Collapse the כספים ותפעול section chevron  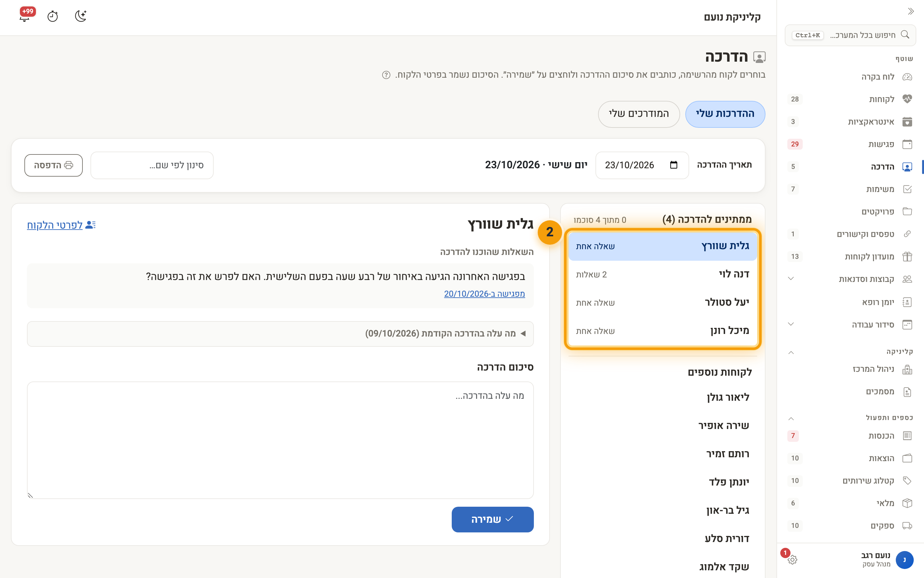click(x=791, y=418)
